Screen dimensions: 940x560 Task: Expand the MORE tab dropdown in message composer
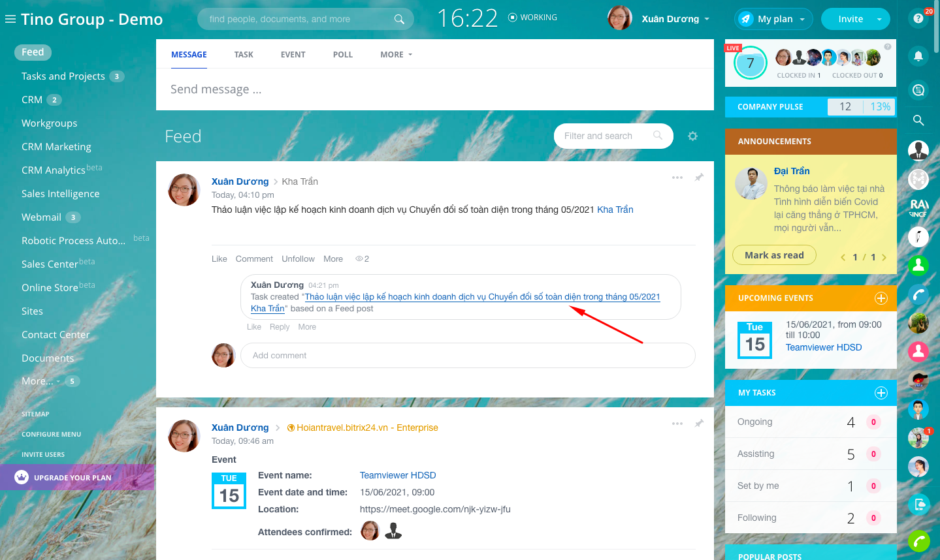click(x=397, y=55)
